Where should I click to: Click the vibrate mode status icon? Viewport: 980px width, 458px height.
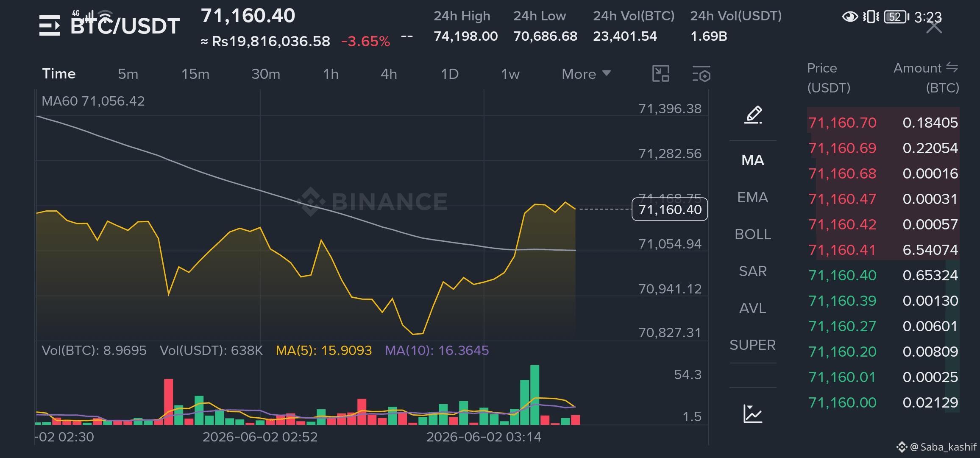coord(871,17)
